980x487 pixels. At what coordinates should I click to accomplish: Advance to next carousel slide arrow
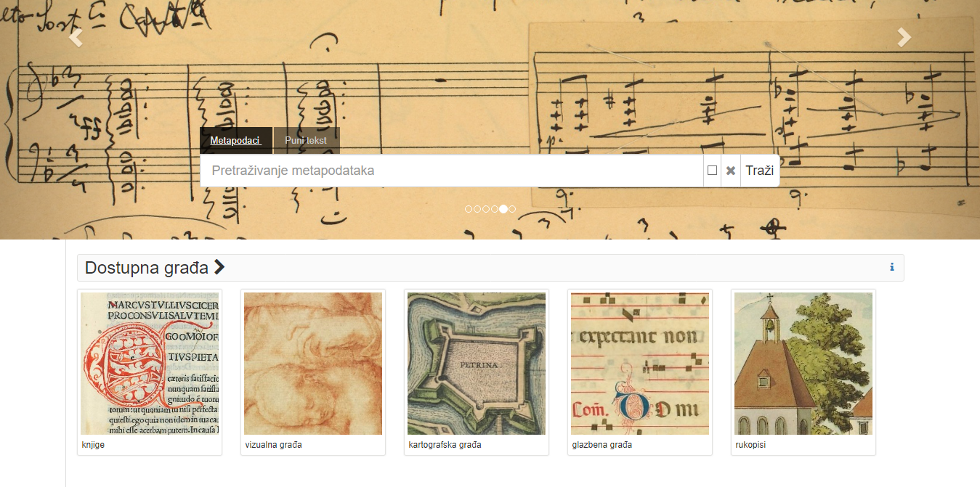tap(904, 37)
